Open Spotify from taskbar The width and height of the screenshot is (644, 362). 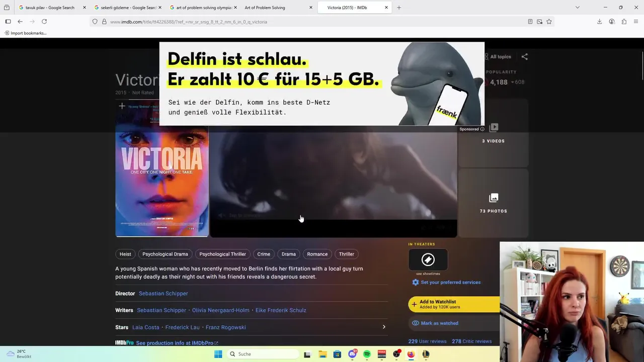point(367,354)
